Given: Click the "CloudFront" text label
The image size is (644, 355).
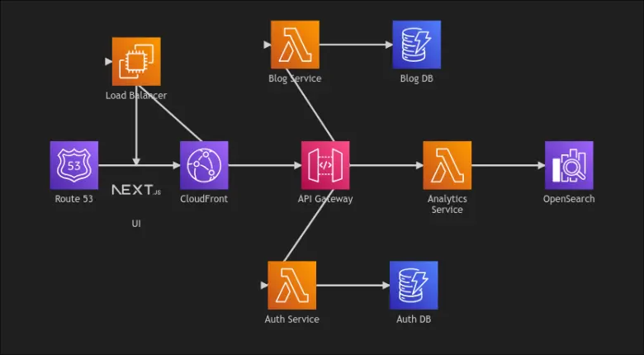Looking at the screenshot, I should (204, 199).
